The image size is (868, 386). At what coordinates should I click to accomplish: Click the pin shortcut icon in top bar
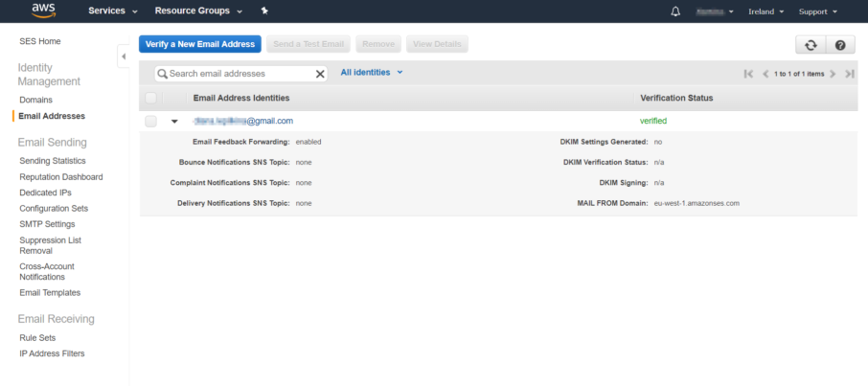coord(264,11)
